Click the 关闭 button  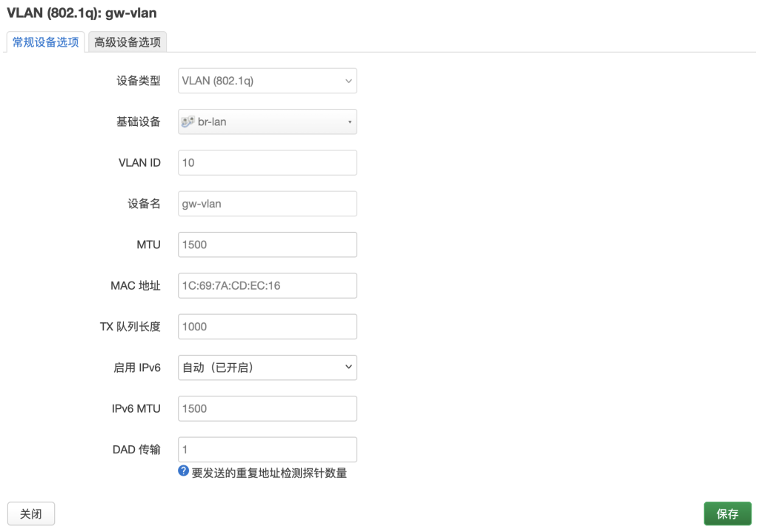pos(30,513)
